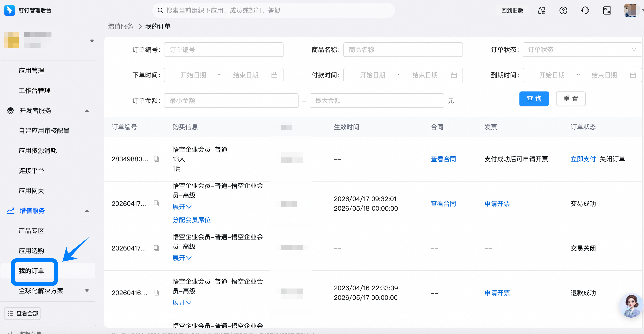The image size is (644, 334).
Task: Click the 退款成功 status text
Action: [x=583, y=293]
